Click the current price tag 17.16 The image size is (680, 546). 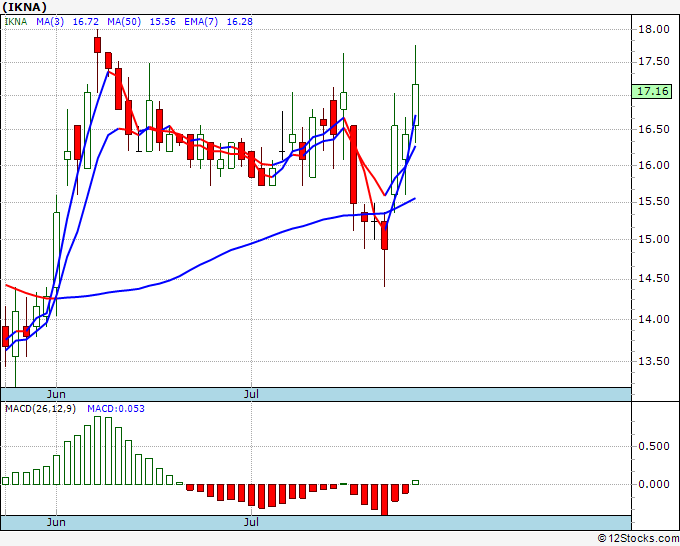653,91
